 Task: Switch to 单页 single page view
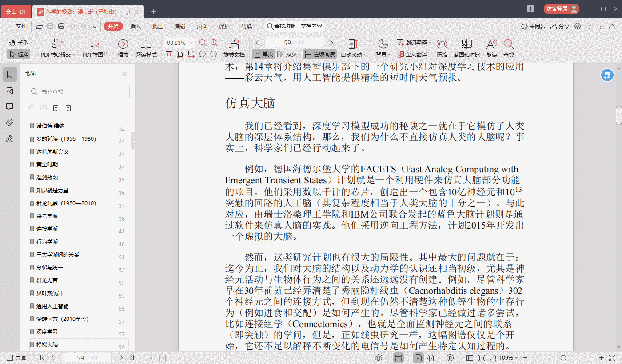[x=263, y=55]
